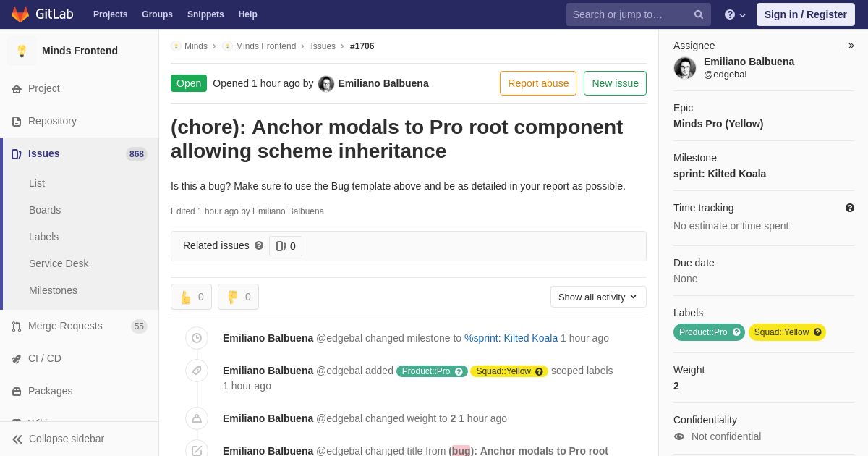Click the Issues icon in sidebar

(17, 154)
